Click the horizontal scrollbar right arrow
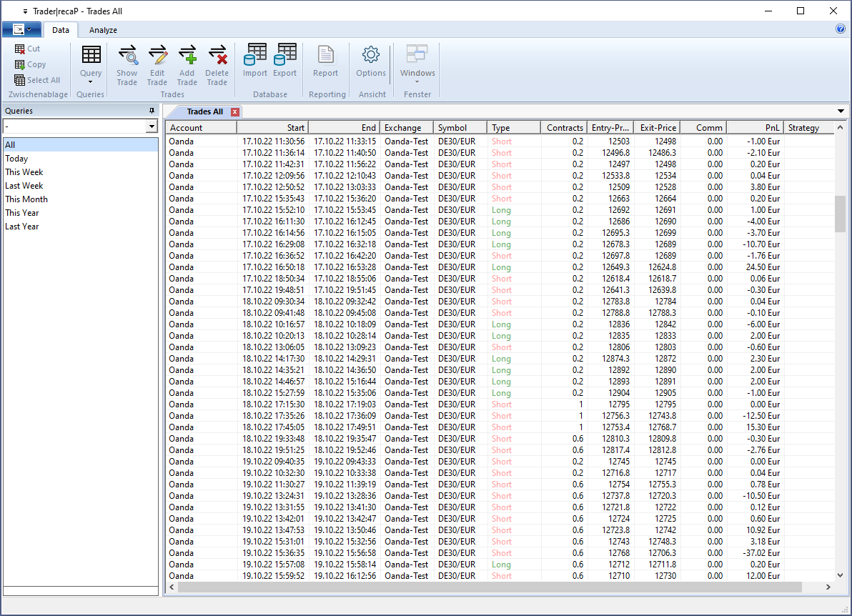Viewport: 852px width, 616px height. [828, 587]
